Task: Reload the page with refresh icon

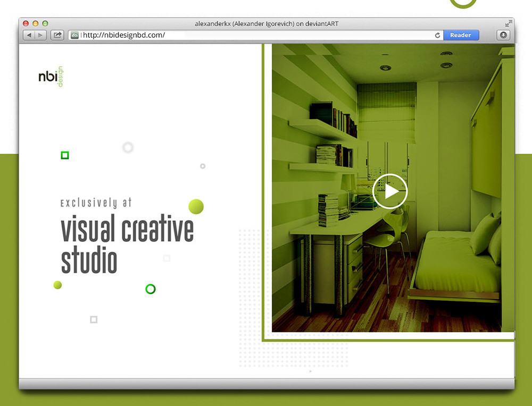Action: coord(437,35)
